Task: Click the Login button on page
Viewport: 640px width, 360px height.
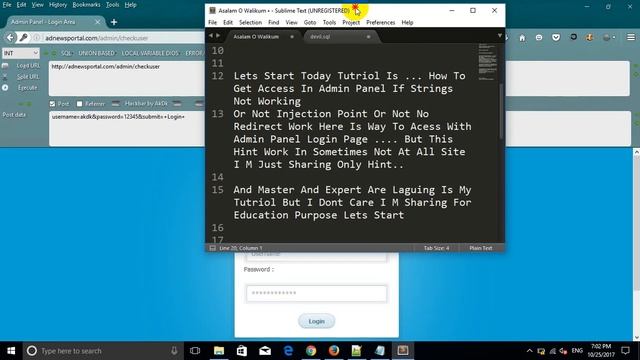Action: 316,321
